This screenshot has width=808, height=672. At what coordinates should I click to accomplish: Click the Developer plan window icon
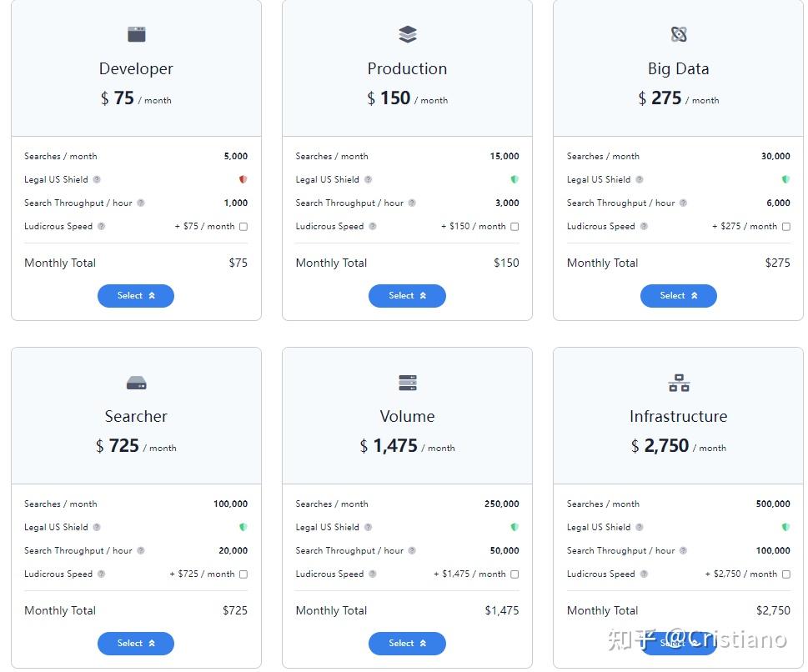[x=136, y=34]
